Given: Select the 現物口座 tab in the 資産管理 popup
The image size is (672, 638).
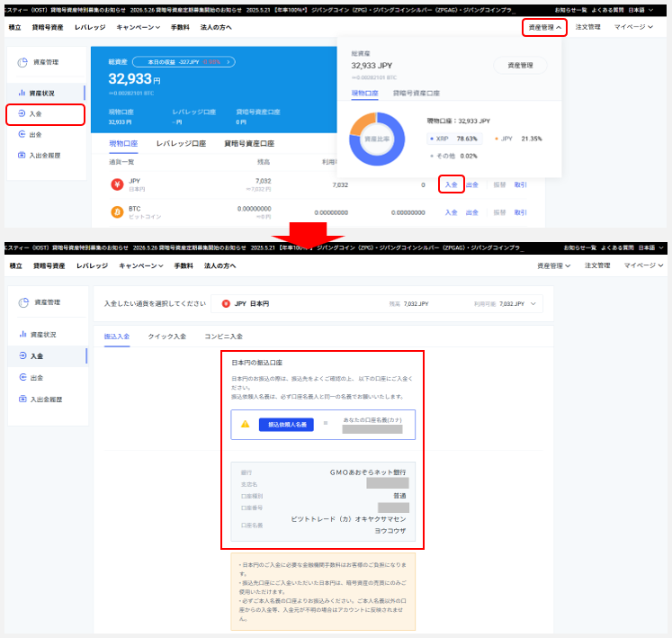Looking at the screenshot, I should coord(364,93).
